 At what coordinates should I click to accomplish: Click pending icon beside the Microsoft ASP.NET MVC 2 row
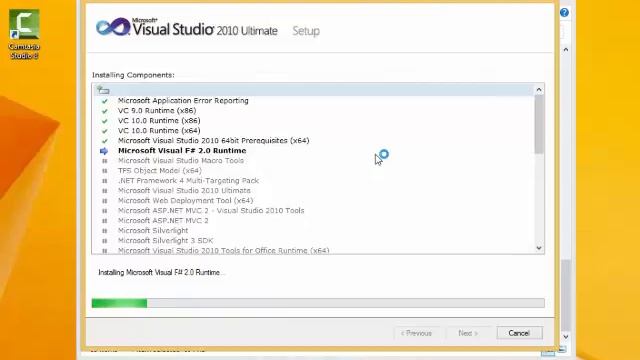tap(104, 221)
